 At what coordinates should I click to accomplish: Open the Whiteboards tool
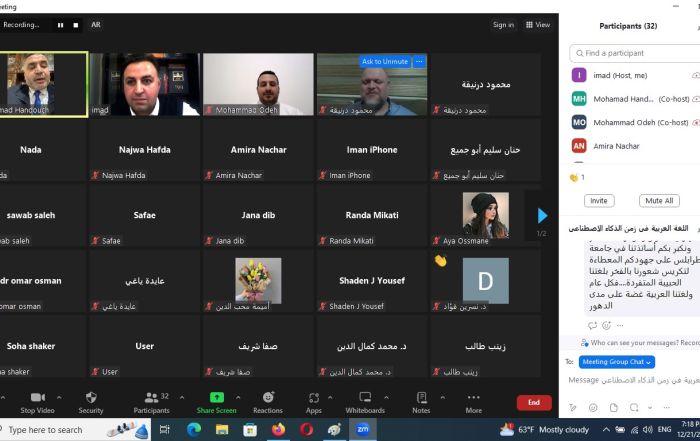click(365, 398)
